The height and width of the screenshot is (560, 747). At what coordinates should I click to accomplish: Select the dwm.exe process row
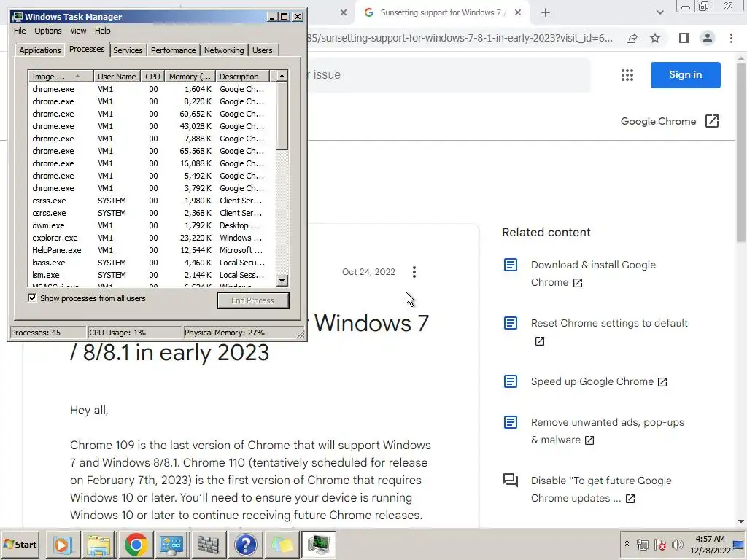[x=152, y=225]
